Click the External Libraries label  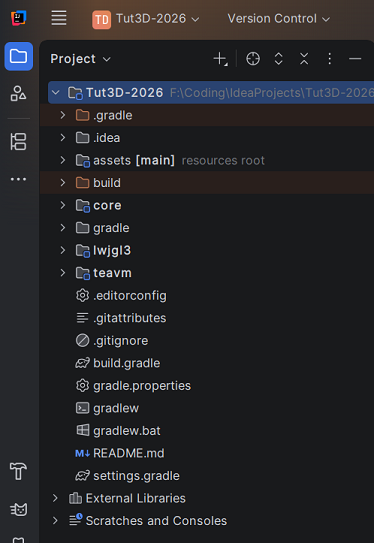pos(135,498)
